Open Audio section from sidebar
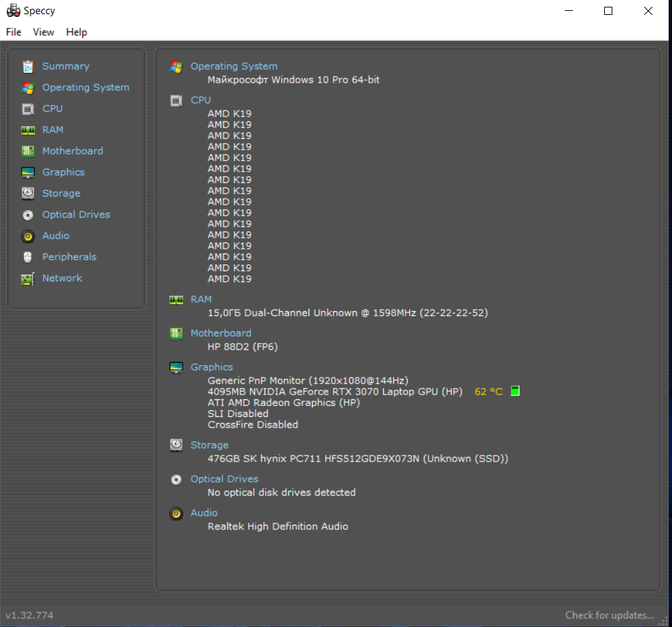The width and height of the screenshot is (672, 627). 56,236
